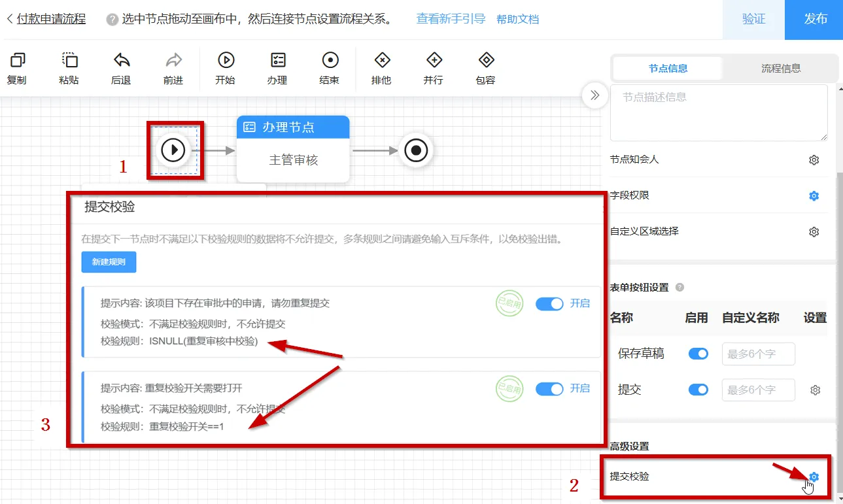Select the Handle (办理) node icon
Screen dimensions: 843x504
278,61
